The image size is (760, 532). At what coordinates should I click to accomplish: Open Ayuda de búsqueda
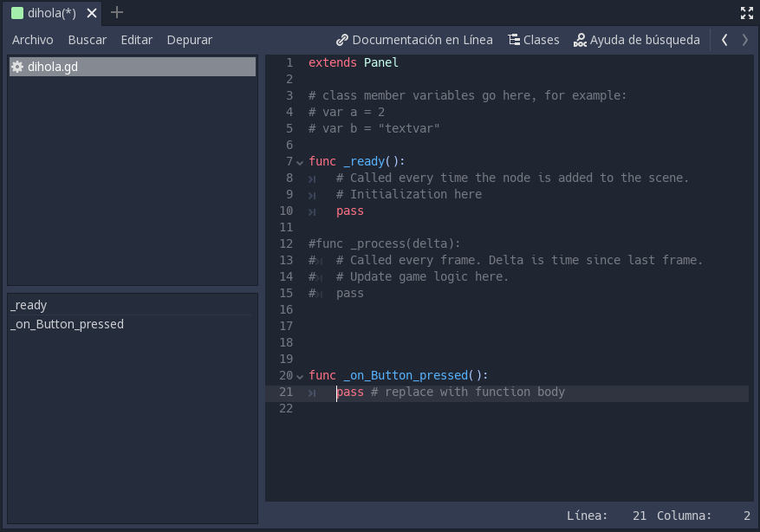coord(636,40)
